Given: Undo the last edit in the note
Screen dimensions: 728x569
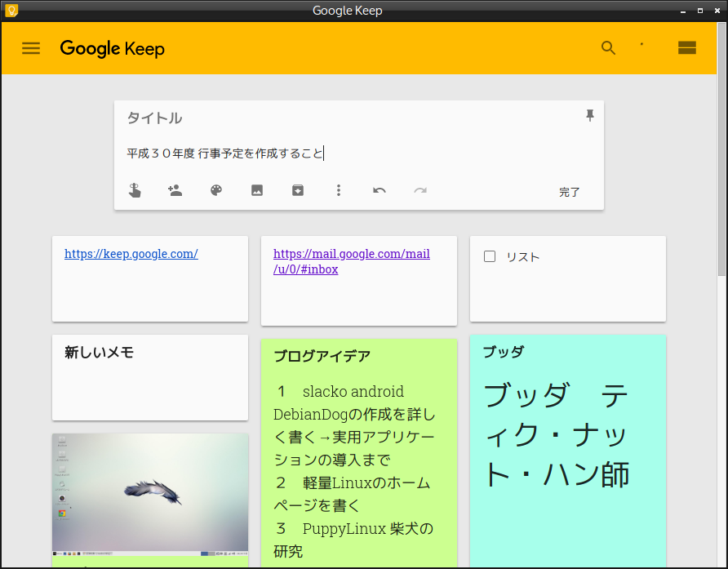Looking at the screenshot, I should click(x=379, y=190).
